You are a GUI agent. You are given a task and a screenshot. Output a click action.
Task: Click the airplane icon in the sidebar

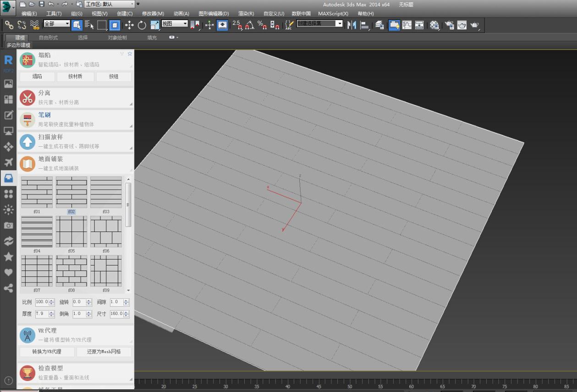coord(8,162)
